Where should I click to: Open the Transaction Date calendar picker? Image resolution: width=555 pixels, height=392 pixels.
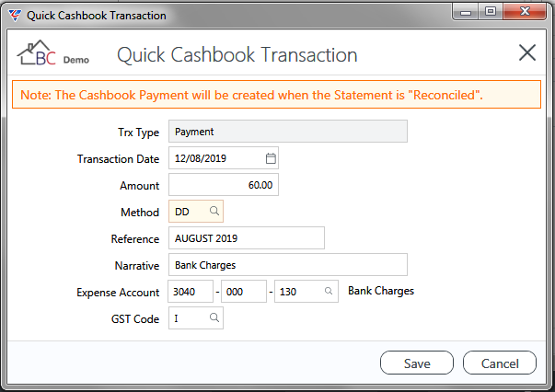271,158
